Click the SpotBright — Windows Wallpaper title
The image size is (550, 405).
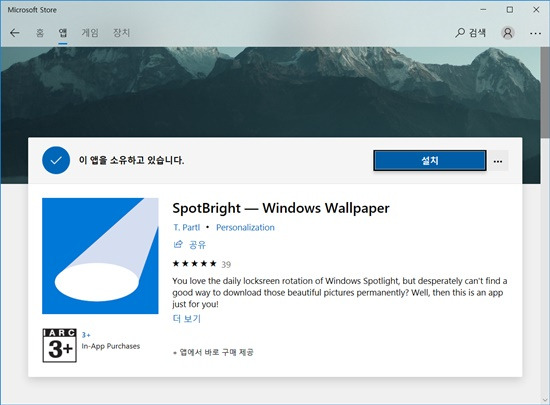click(281, 208)
